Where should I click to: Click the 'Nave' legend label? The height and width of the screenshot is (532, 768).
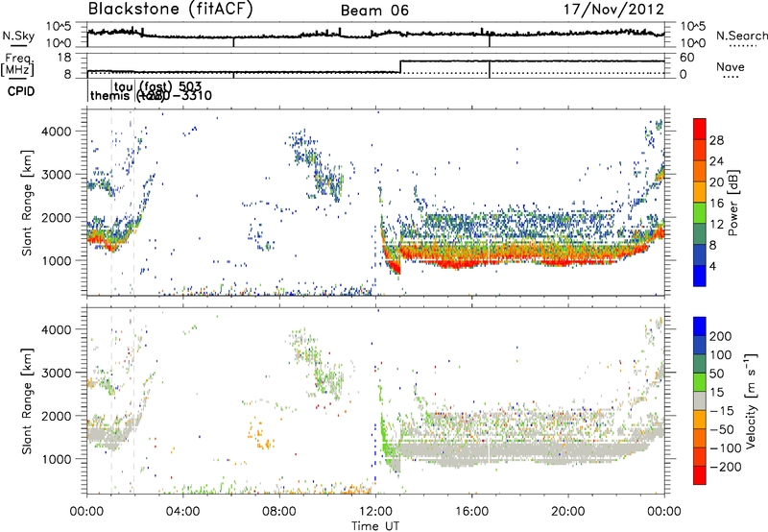tap(731, 66)
